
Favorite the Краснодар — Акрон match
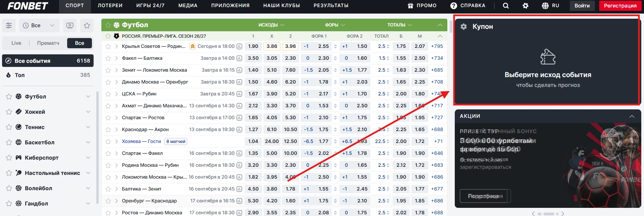pyautogui.click(x=108, y=130)
